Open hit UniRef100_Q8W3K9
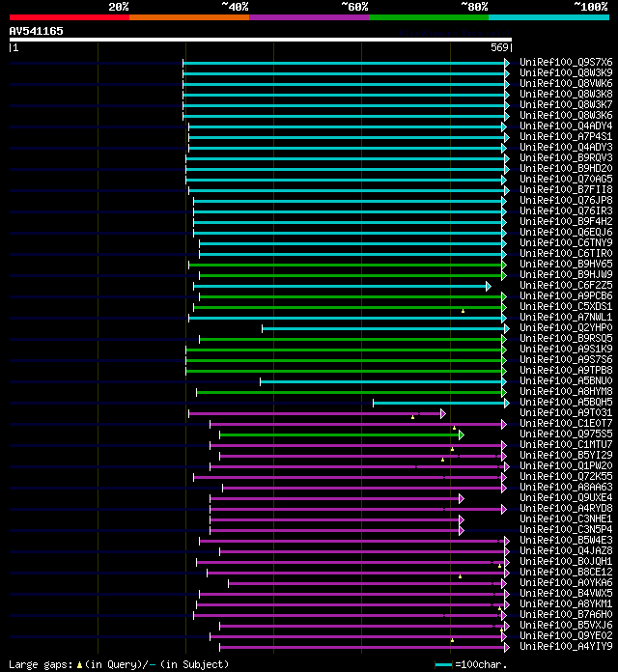 point(566,72)
